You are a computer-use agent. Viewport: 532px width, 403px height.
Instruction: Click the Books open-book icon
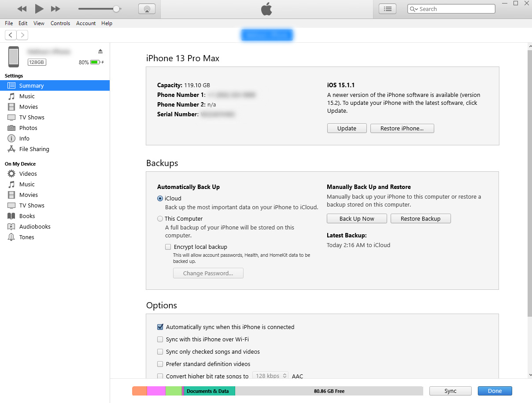point(11,216)
